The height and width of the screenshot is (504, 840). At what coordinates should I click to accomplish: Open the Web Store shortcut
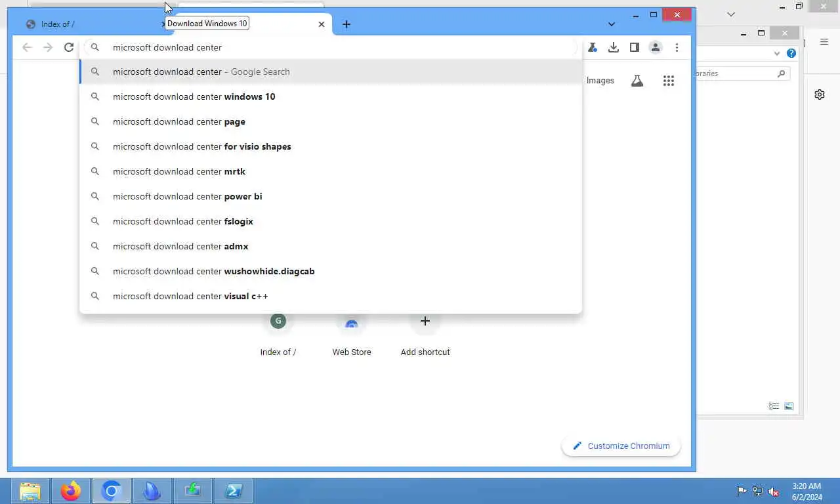click(x=352, y=335)
